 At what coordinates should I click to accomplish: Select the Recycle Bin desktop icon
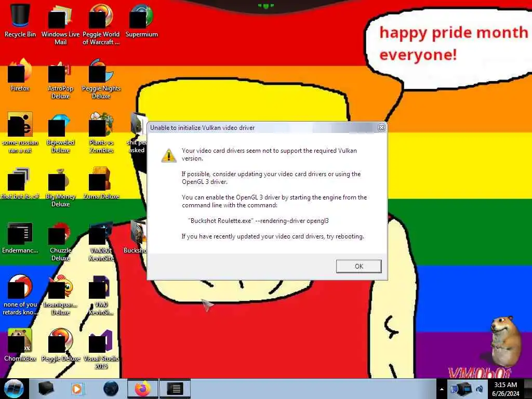coord(20,20)
